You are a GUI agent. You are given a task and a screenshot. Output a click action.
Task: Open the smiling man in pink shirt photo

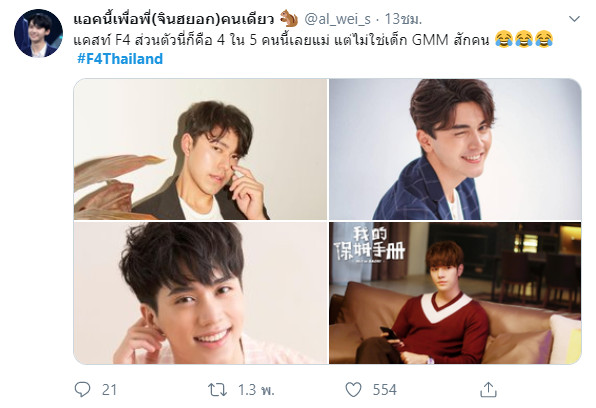[200, 293]
